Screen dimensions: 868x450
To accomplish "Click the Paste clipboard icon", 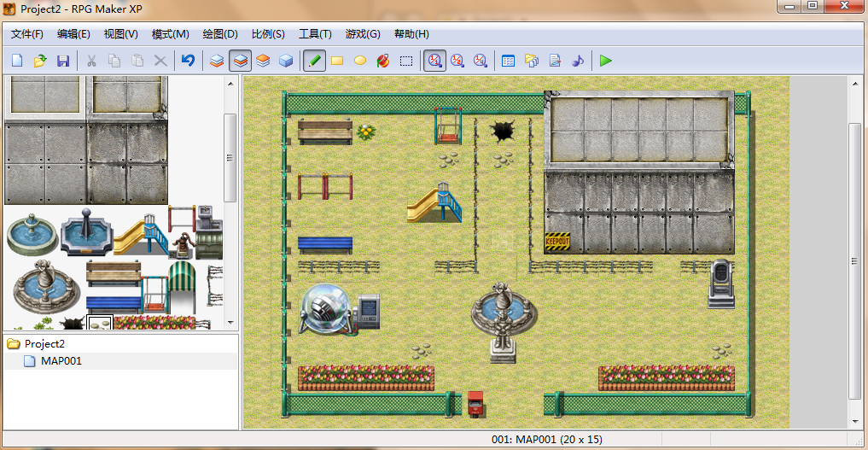I will 137,61.
